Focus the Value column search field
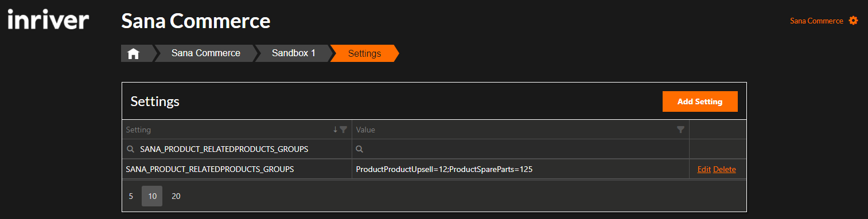Screen dimensions: 868x219 [x=520, y=149]
